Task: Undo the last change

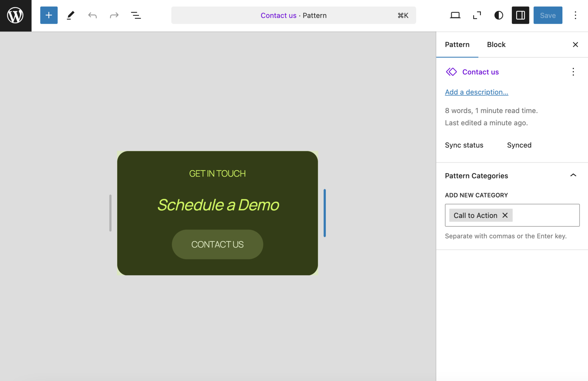Action: (92, 15)
